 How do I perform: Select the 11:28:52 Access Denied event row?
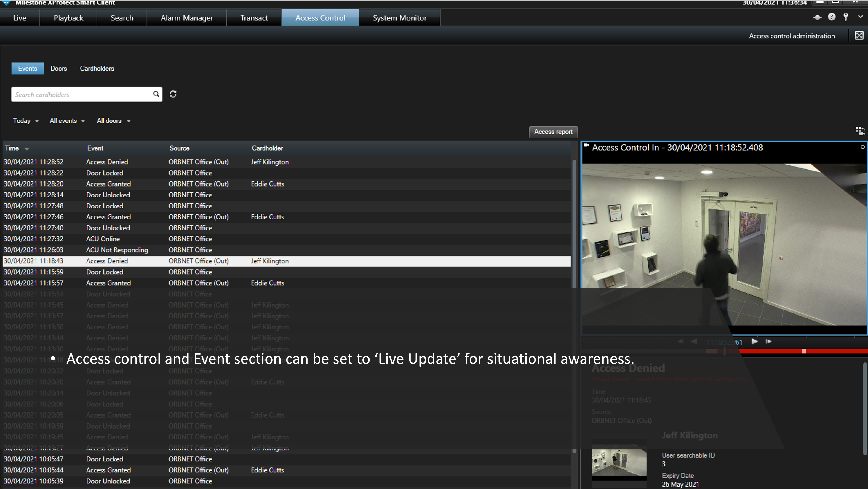287,162
